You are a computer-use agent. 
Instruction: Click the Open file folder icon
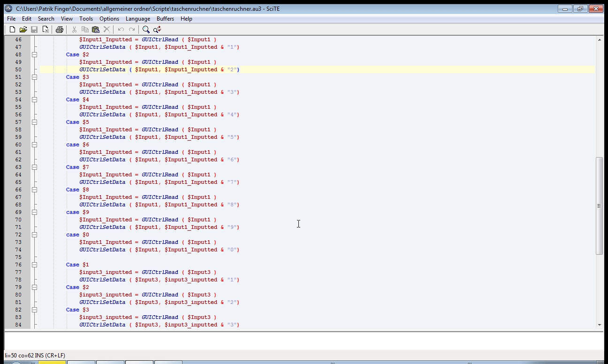[23, 30]
